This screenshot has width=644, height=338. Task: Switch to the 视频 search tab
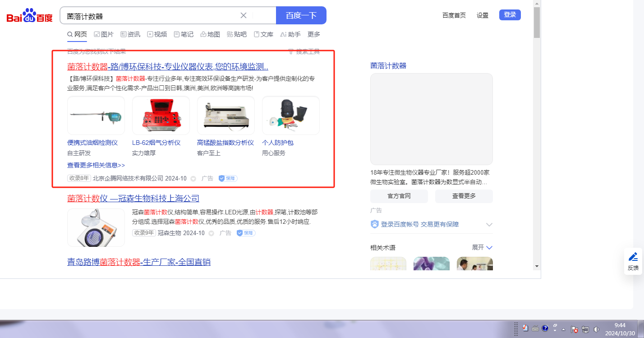click(x=157, y=34)
